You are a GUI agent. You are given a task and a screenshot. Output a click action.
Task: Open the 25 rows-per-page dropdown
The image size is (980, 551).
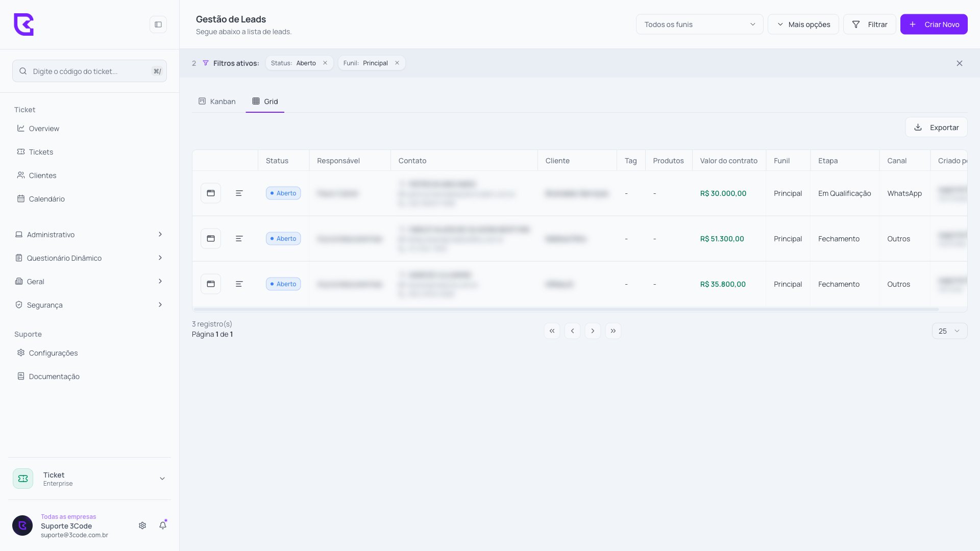pyautogui.click(x=949, y=331)
